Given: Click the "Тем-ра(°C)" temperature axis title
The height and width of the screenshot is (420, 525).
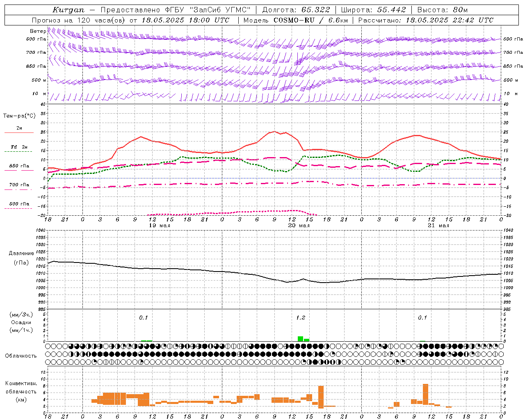Looking at the screenshot, I should tap(19, 116).
